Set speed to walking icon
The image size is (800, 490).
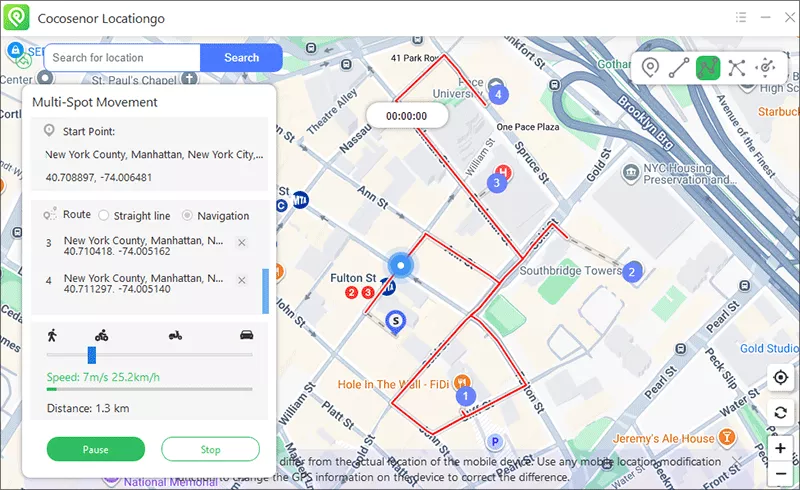[52, 335]
